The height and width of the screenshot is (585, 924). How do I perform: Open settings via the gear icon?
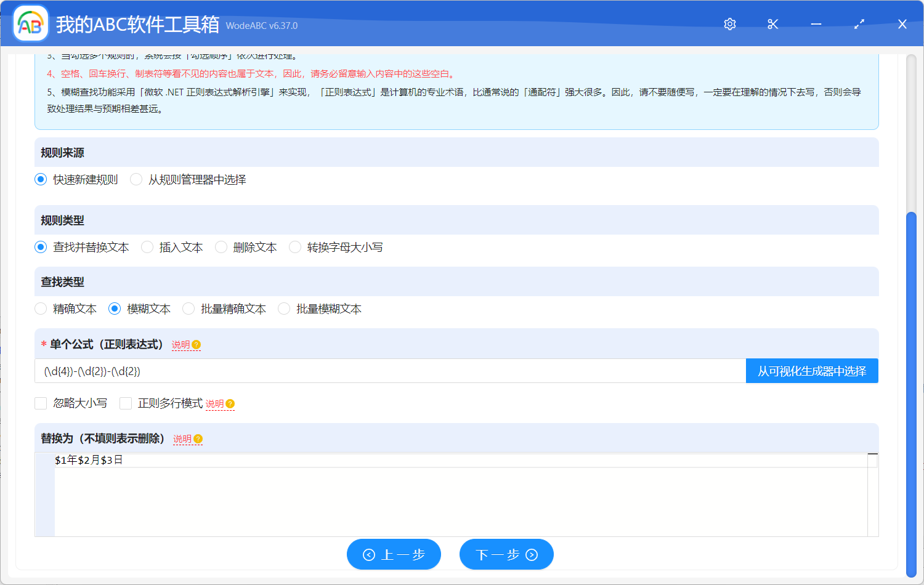tap(730, 24)
